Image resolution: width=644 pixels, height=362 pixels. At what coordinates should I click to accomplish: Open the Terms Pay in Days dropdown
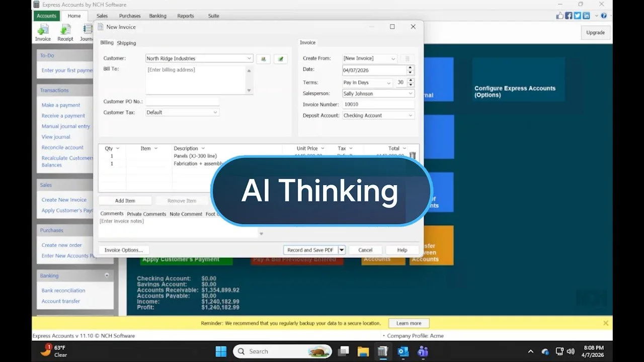click(x=388, y=82)
